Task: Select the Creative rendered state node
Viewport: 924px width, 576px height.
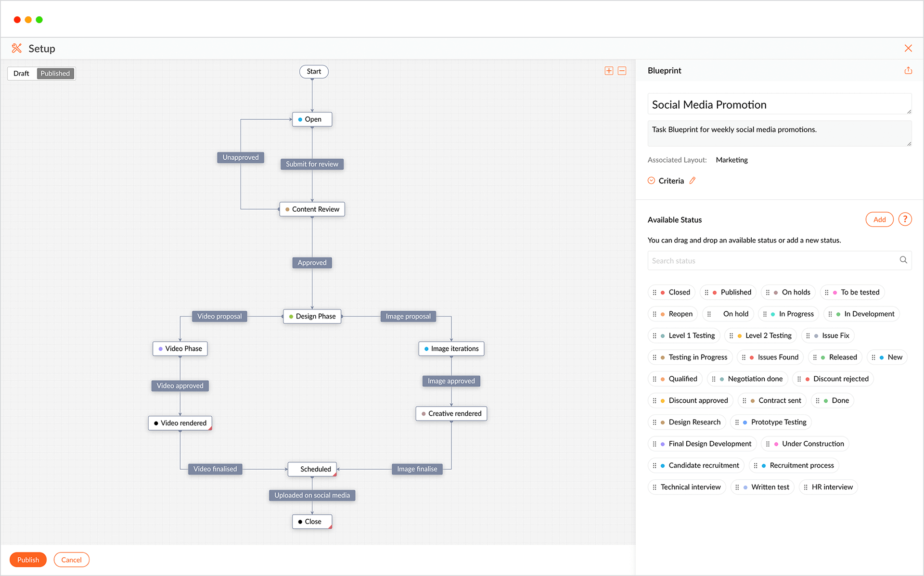Action: coord(451,413)
